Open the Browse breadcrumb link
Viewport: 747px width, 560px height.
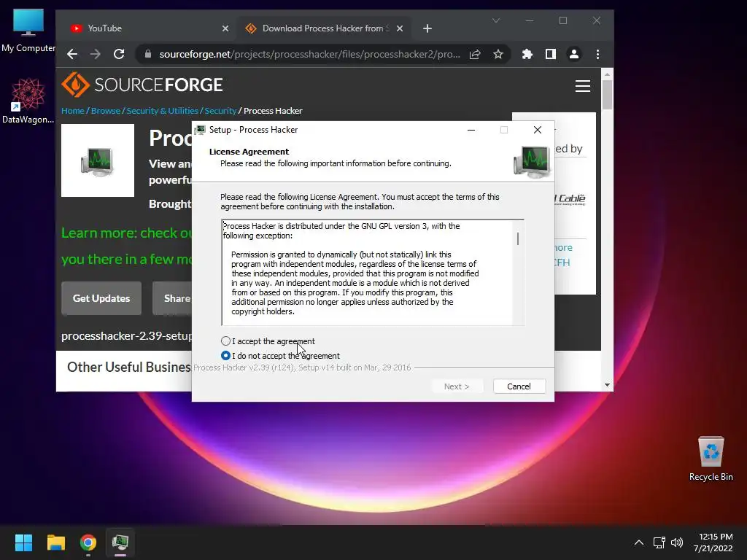pyautogui.click(x=105, y=111)
